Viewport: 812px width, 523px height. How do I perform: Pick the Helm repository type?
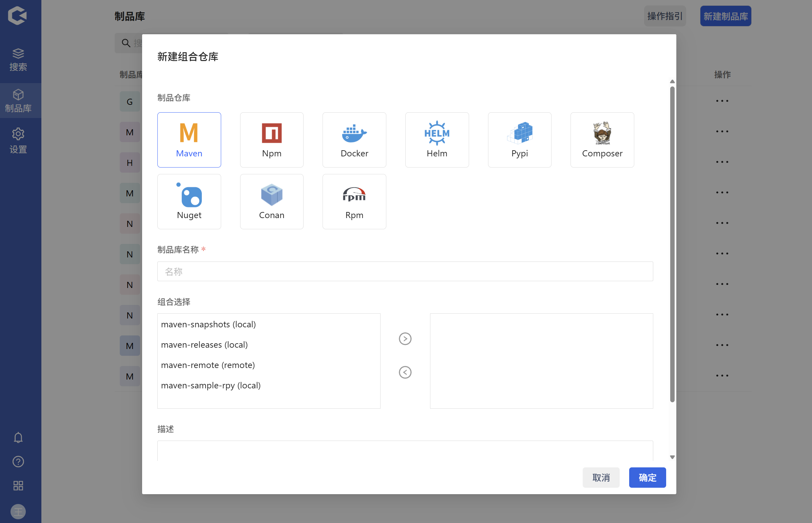point(437,140)
